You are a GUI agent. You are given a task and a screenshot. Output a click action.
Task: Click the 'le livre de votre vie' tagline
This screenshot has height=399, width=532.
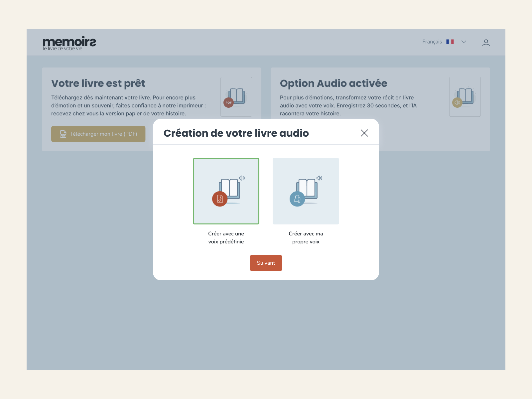[62, 49]
